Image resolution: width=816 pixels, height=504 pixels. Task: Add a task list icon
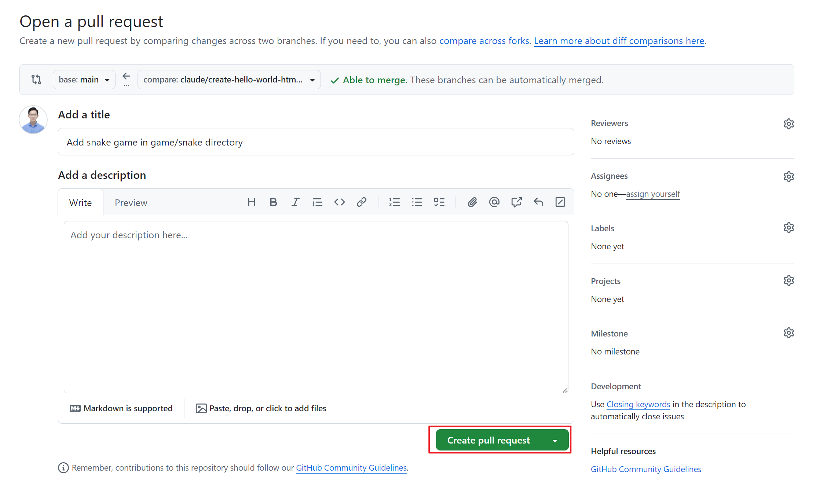click(439, 202)
